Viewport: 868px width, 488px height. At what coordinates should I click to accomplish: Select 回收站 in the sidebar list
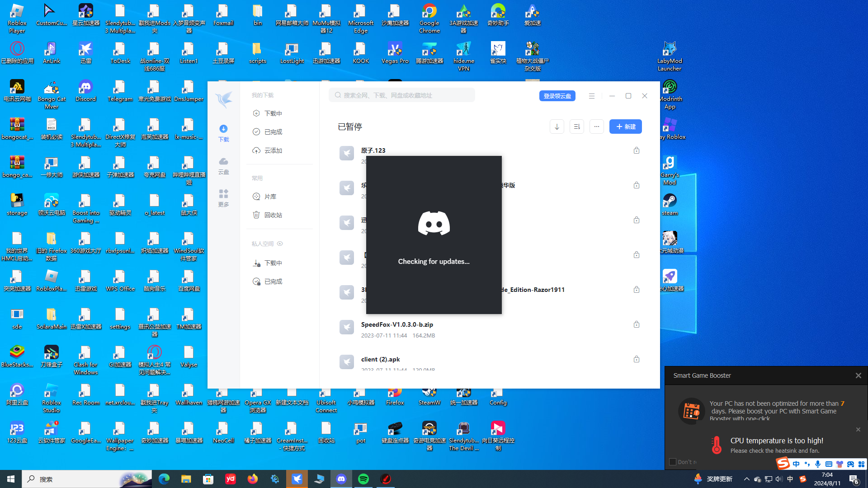[x=273, y=215]
